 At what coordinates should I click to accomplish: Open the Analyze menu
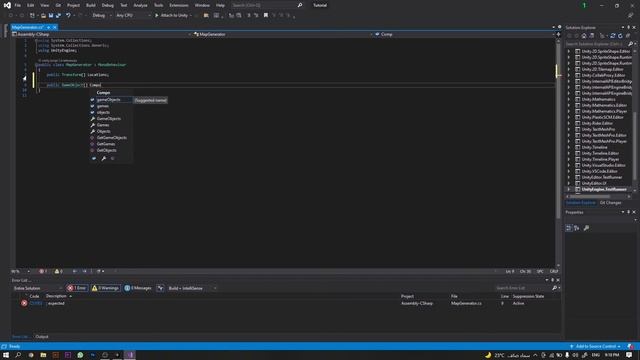(140, 5)
